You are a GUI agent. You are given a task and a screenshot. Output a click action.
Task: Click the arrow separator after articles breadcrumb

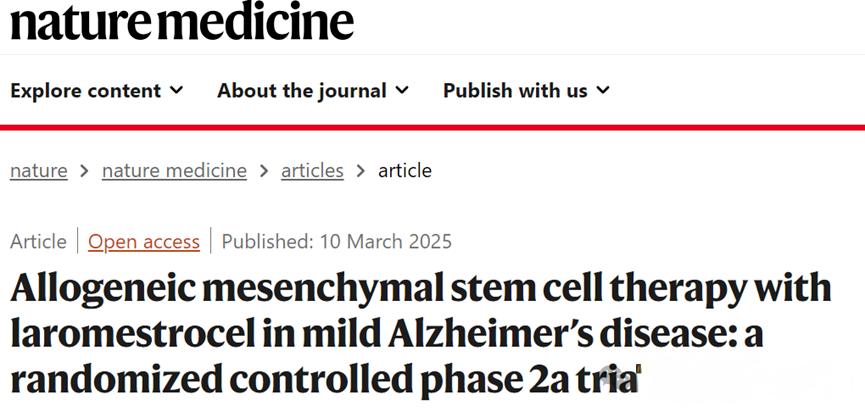coord(361,171)
